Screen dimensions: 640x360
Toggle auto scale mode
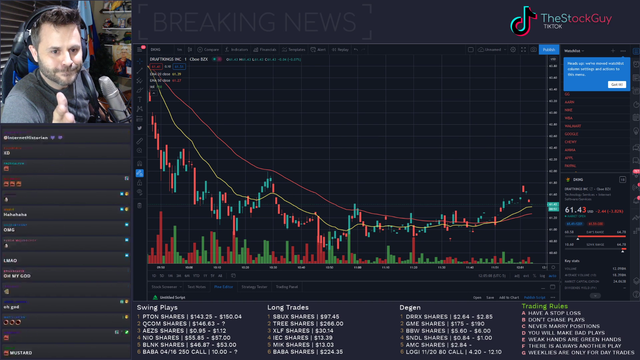(552, 276)
